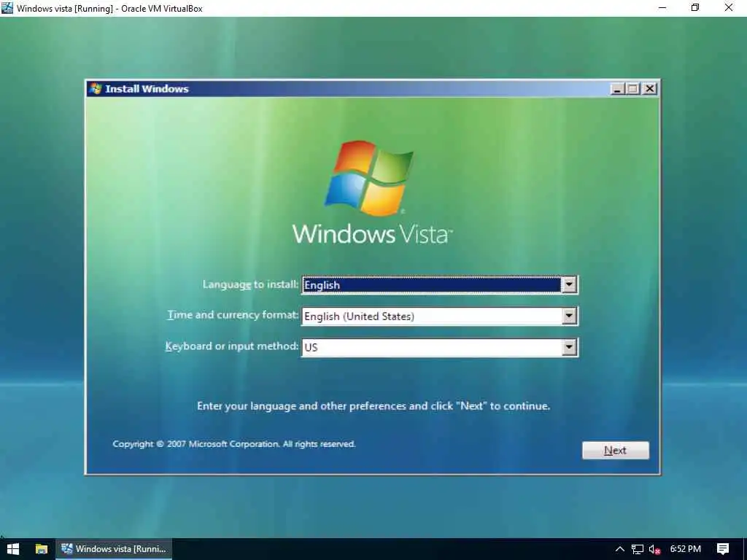This screenshot has width=747, height=560.
Task: Click the Install Windows title bar icon
Action: [x=96, y=88]
